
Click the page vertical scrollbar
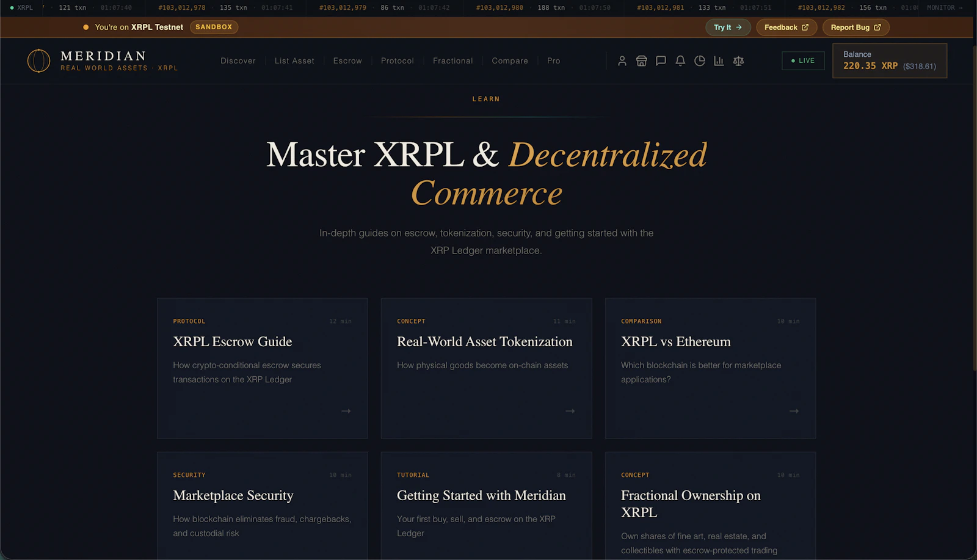point(974,208)
